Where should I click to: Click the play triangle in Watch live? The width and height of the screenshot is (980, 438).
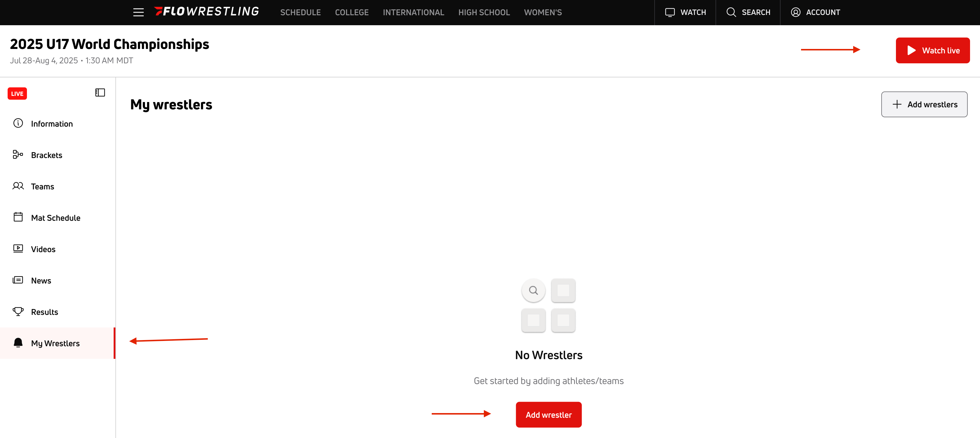point(911,50)
